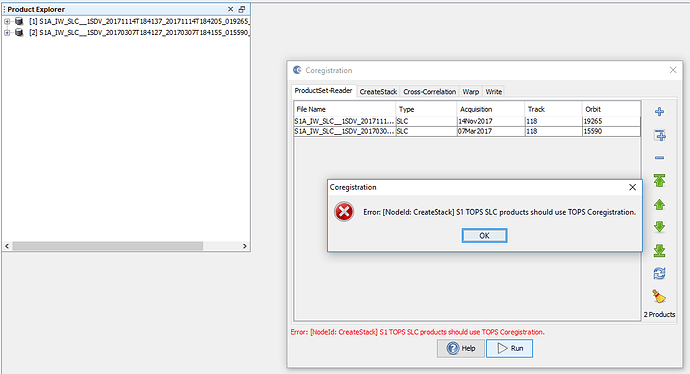690x374 pixels.
Task: Click the Remove product minus icon
Action: point(659,158)
